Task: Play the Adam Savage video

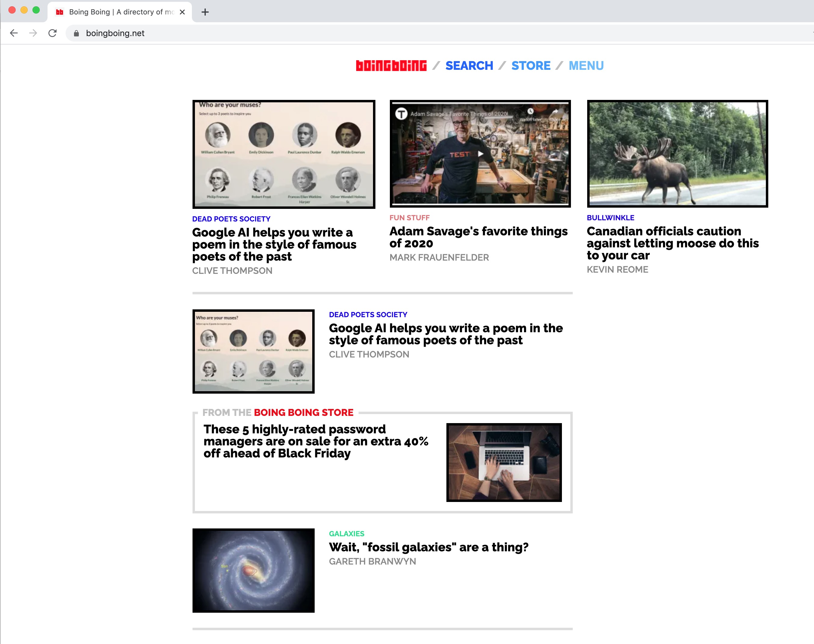Action: coord(480,154)
